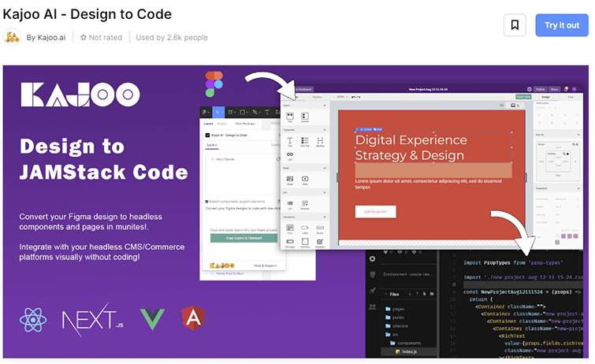Click the Figma logo in the banner
Image resolution: width=595 pixels, height=364 pixels.
coord(214,84)
